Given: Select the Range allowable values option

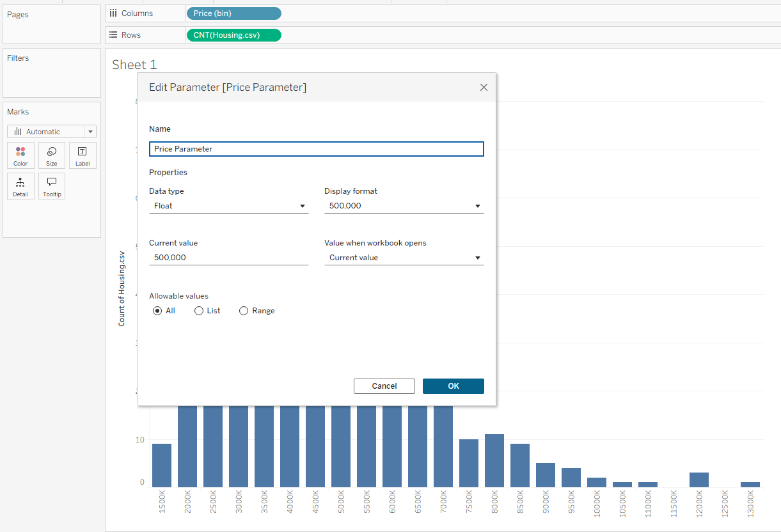Looking at the screenshot, I should click(x=244, y=311).
